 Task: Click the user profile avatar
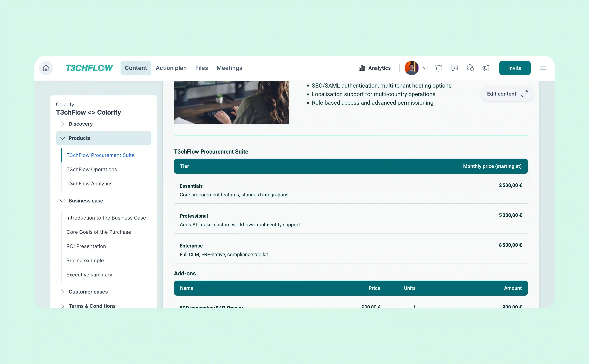click(411, 68)
